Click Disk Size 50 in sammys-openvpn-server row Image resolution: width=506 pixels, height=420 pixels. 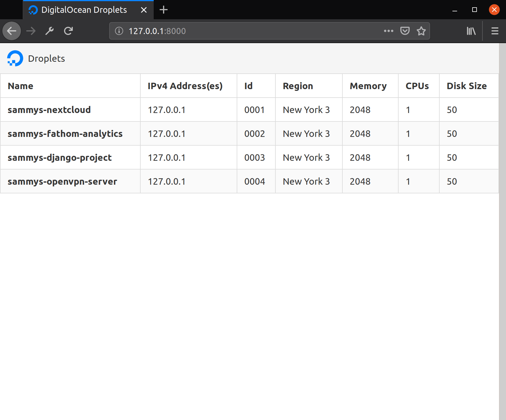tap(452, 181)
